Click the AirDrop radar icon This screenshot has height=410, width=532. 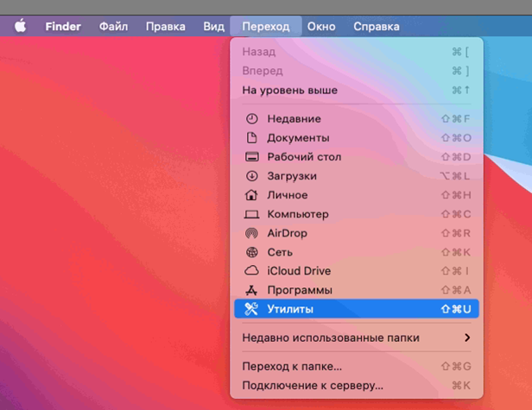[x=252, y=233]
